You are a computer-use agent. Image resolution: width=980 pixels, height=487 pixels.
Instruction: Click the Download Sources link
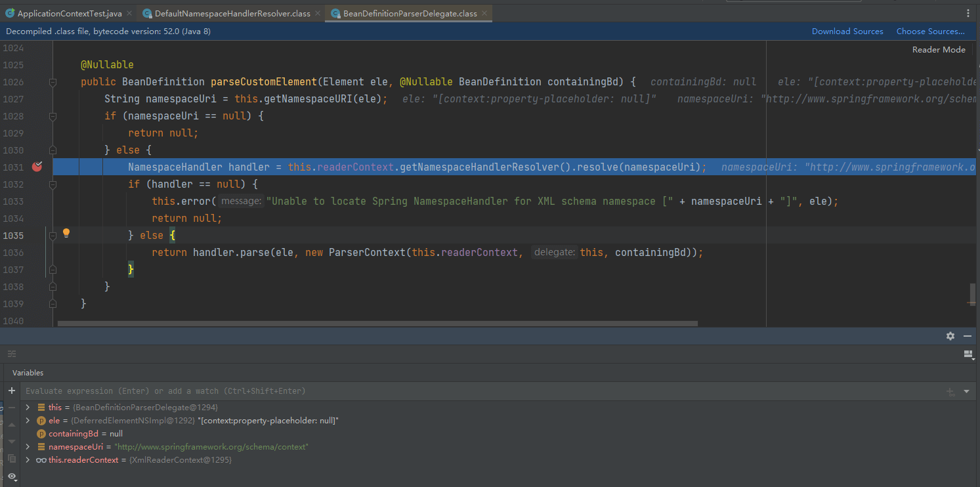(847, 32)
